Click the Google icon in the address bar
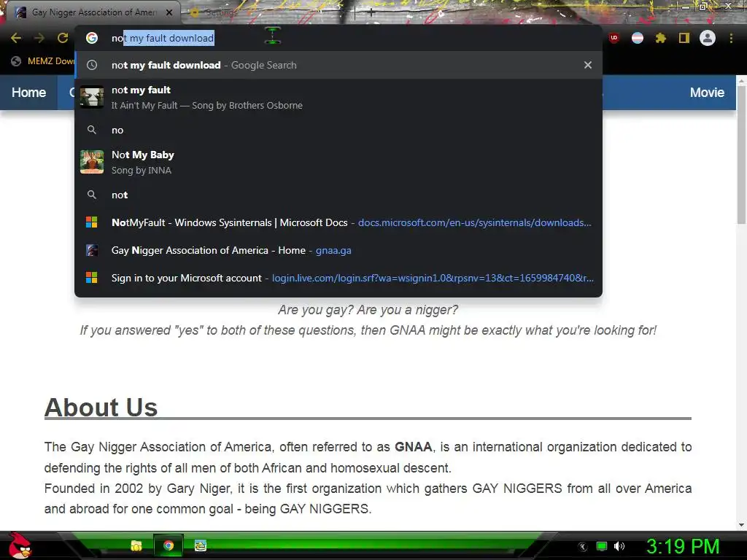Screen dimensions: 747x560 (92, 38)
